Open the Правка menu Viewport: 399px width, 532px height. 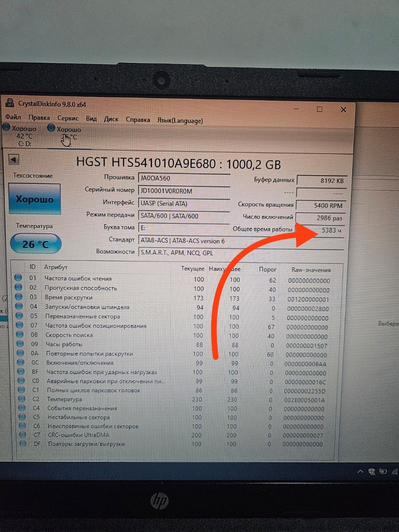coord(39,118)
